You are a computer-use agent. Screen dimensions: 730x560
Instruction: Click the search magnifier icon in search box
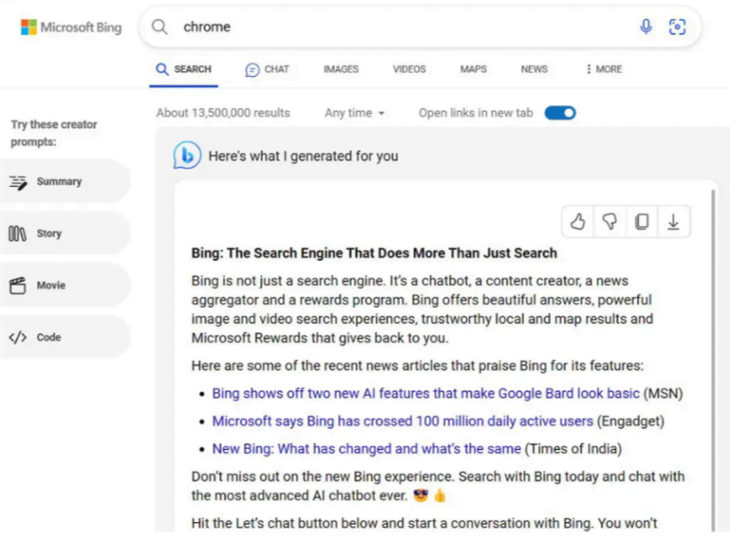160,27
